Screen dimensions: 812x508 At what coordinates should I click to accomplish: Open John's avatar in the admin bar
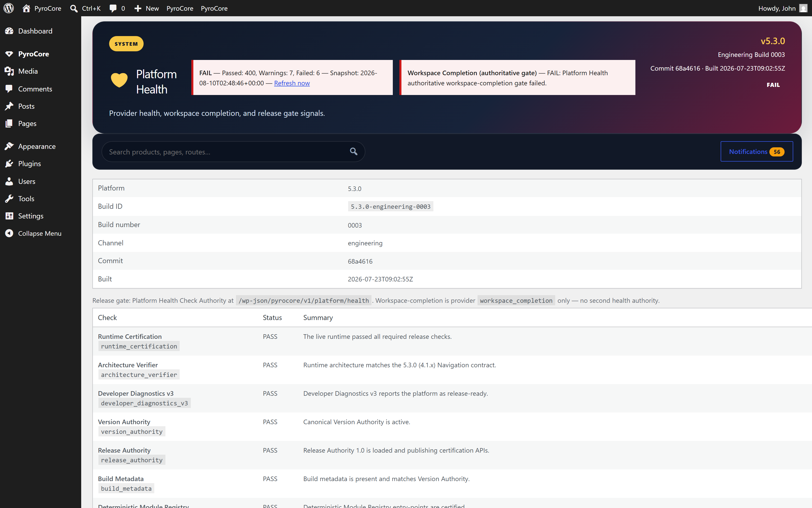pos(803,8)
